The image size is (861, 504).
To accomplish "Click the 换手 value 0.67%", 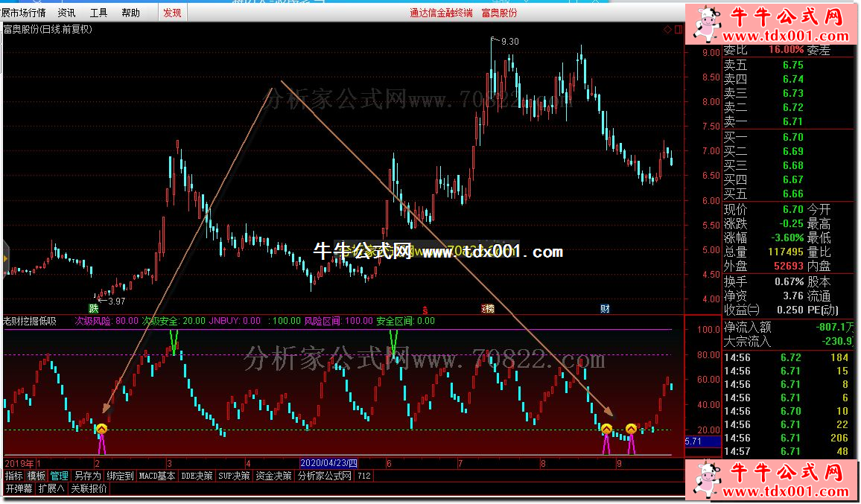I will coord(789,281).
